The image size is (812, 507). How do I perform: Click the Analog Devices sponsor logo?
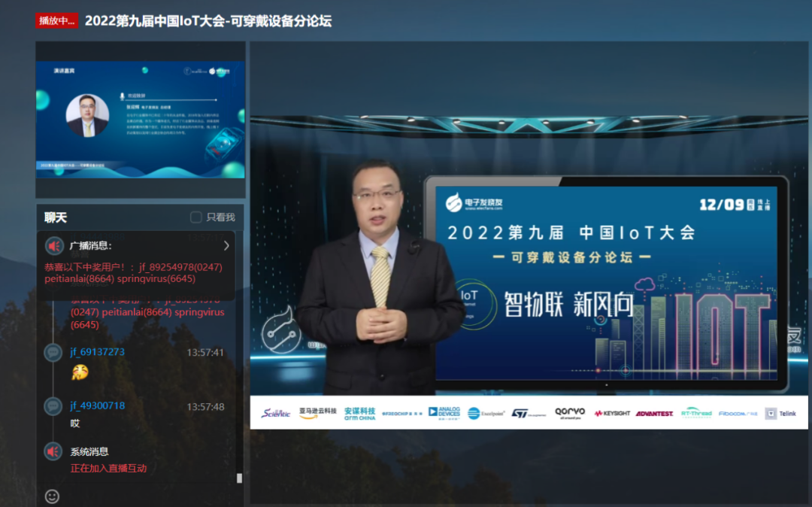[x=444, y=413]
